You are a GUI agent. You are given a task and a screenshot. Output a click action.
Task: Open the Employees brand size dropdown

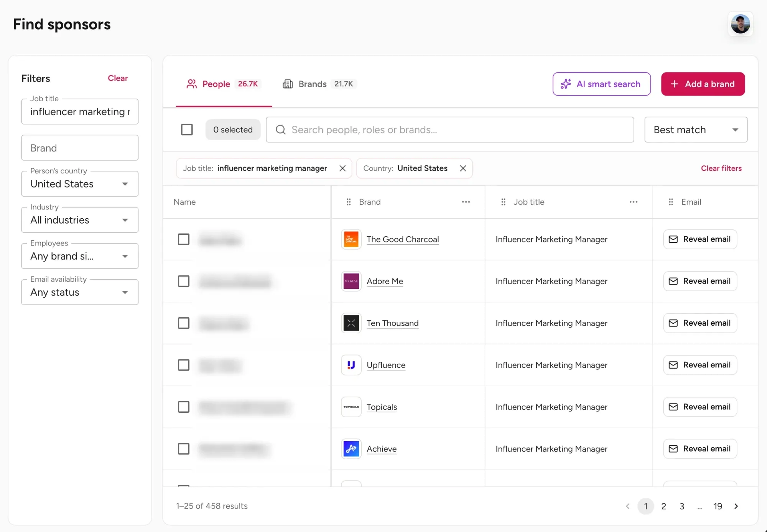(x=80, y=256)
